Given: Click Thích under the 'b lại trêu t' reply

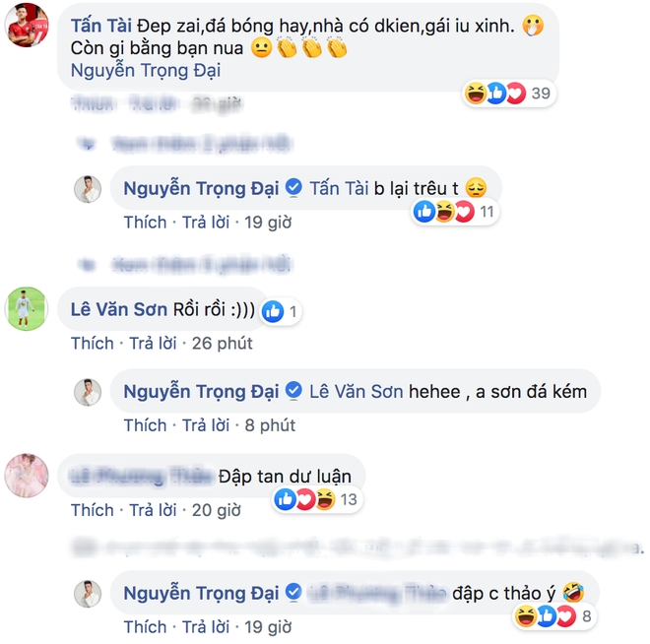Looking at the screenshot, I should [x=145, y=223].
